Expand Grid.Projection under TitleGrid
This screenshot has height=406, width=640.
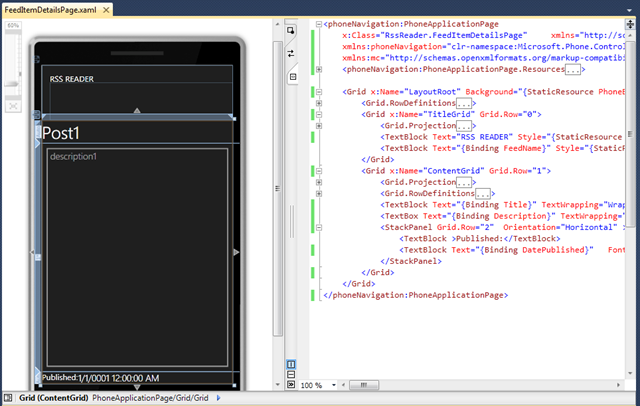pos(319,126)
